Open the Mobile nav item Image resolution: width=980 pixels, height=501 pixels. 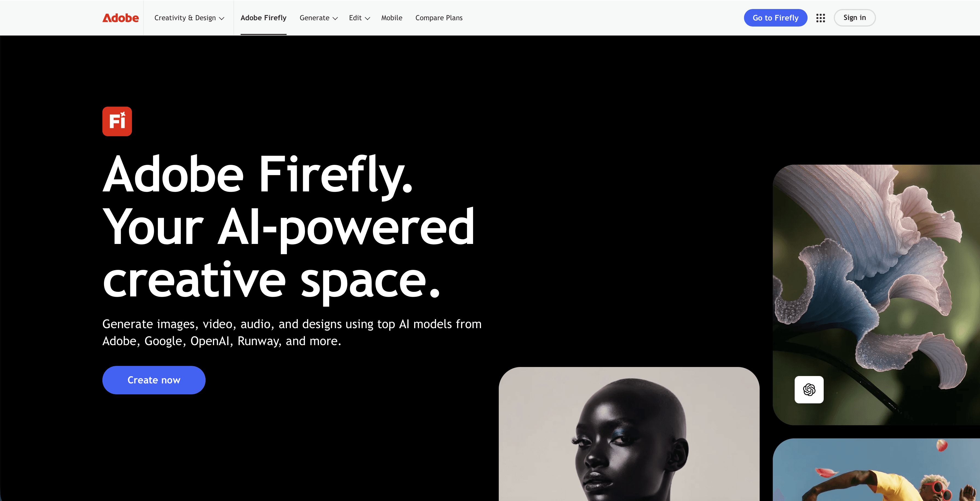point(392,18)
